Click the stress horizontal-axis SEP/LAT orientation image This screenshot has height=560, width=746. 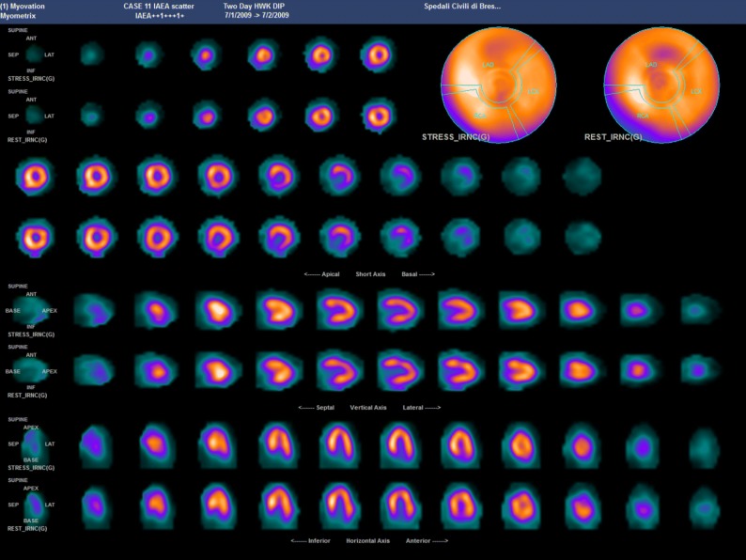tap(31, 443)
